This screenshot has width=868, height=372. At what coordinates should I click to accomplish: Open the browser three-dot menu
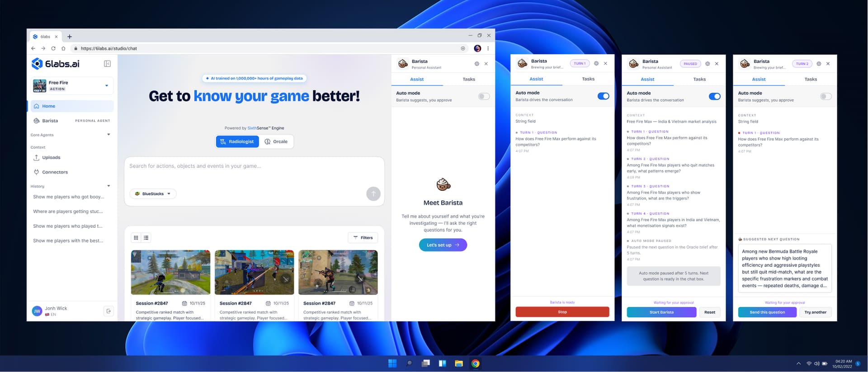[488, 48]
